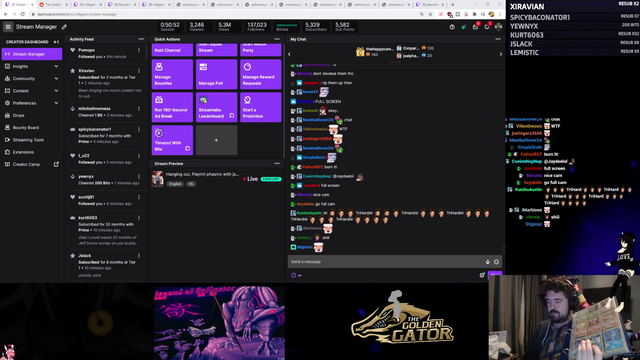Collapse the Creator Dashboard sidebar arrow
Screen dimensions: 640x360
click(56, 42)
